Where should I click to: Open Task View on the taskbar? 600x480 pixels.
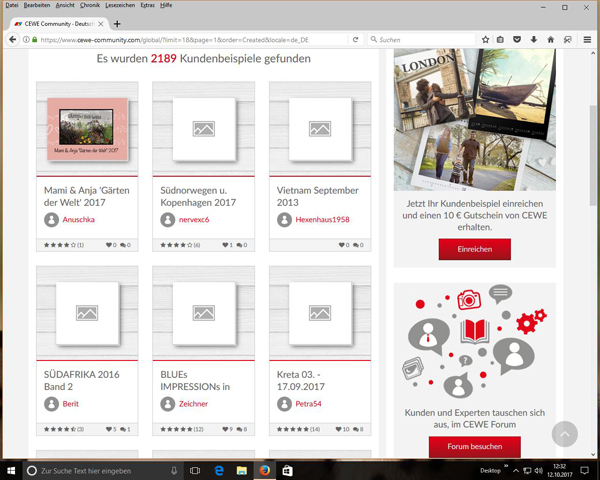195,470
